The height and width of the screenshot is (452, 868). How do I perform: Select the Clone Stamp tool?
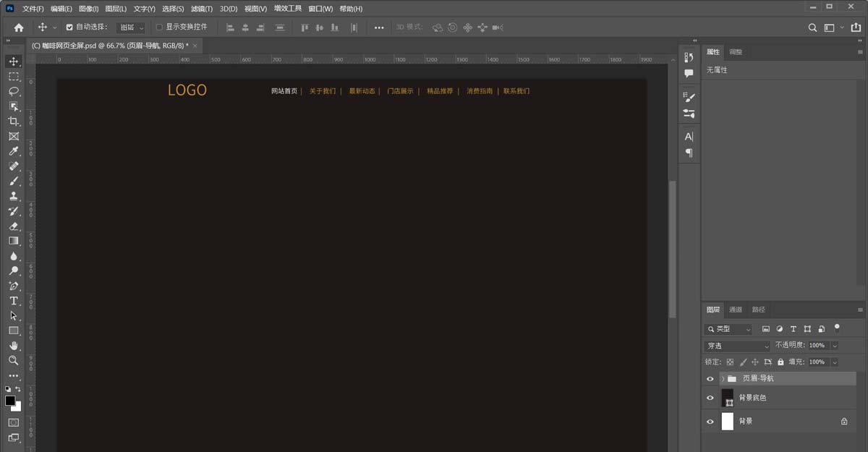14,196
